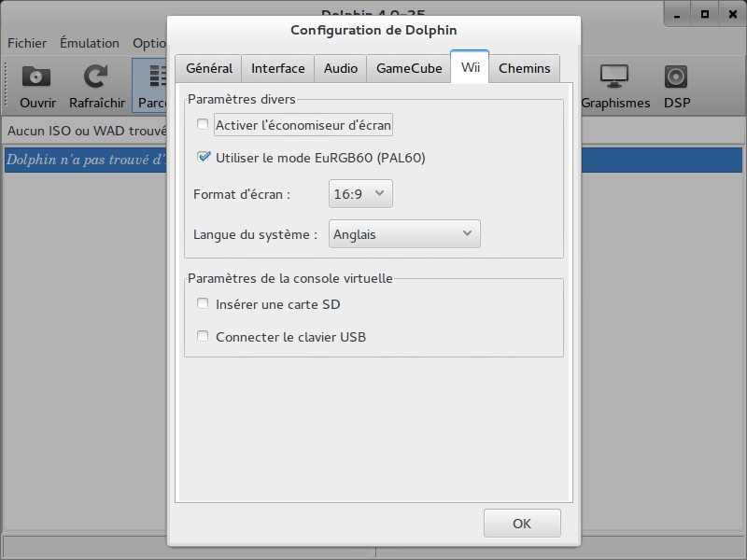747x560 pixels.
Task: Click Paramètres de la console virtuelle label
Action: (290, 278)
